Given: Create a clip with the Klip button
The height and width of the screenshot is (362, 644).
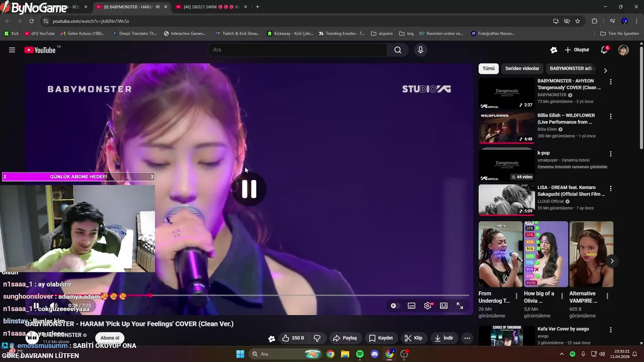Looking at the screenshot, I should tap(414, 338).
